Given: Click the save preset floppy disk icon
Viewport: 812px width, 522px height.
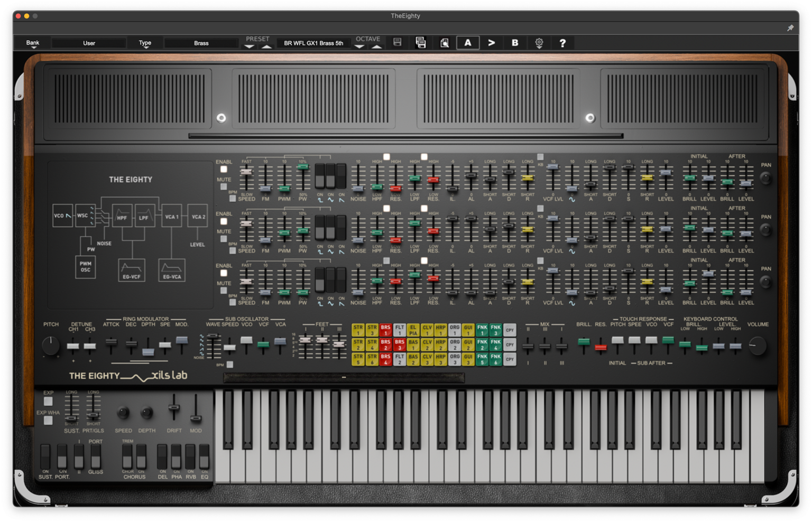Looking at the screenshot, I should click(x=398, y=42).
